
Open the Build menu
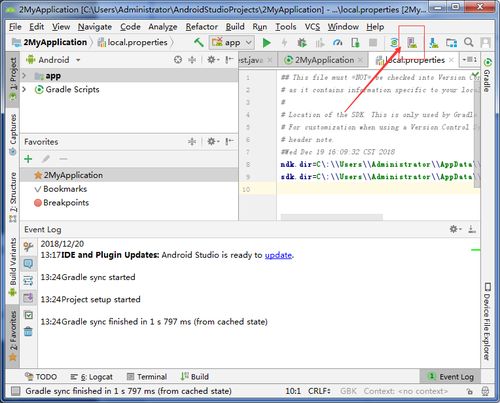coord(235,27)
